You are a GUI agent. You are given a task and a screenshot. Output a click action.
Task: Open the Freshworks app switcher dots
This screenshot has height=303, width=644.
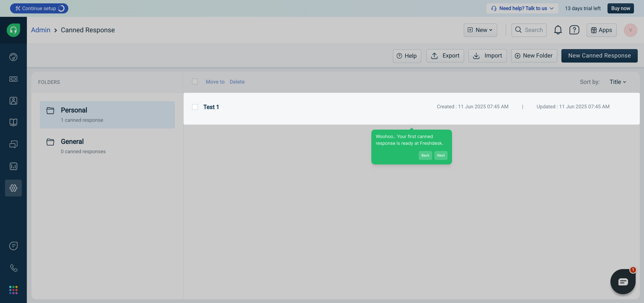click(13, 290)
